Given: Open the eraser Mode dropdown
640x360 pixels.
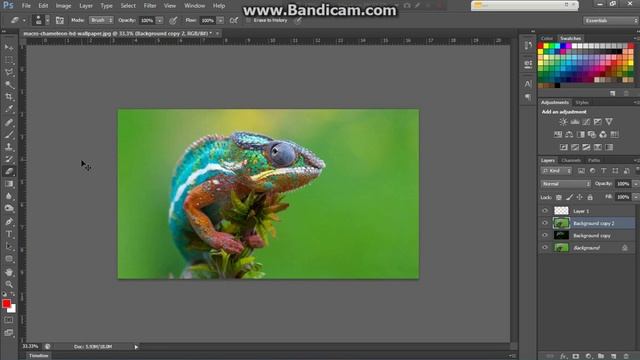Looking at the screenshot, I should tap(101, 20).
